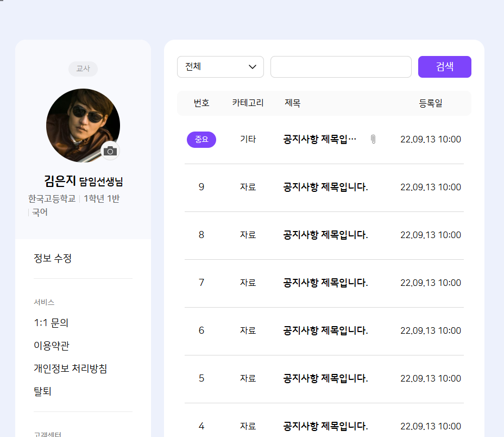Open the 전체 category dropdown
Viewport: 504px width, 437px height.
pyautogui.click(x=220, y=67)
